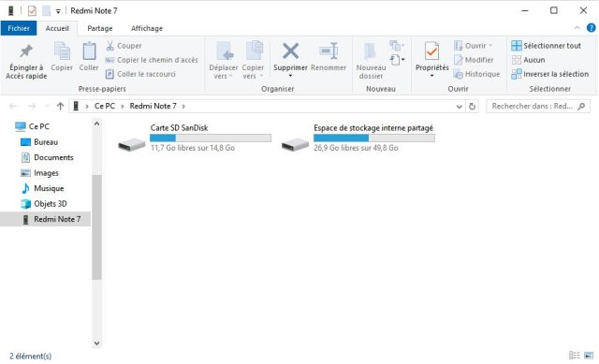Open recent locations dropdown arrow
This screenshot has width=599, height=364.
[47, 106]
